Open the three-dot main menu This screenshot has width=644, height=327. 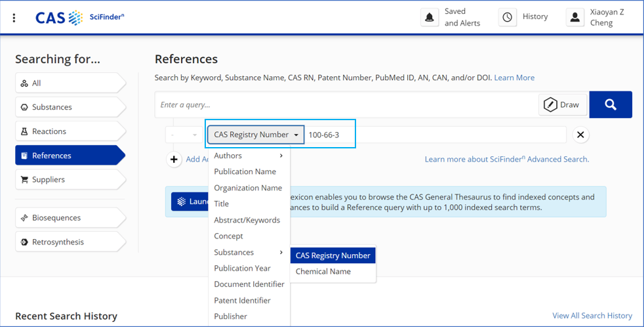[x=14, y=18]
